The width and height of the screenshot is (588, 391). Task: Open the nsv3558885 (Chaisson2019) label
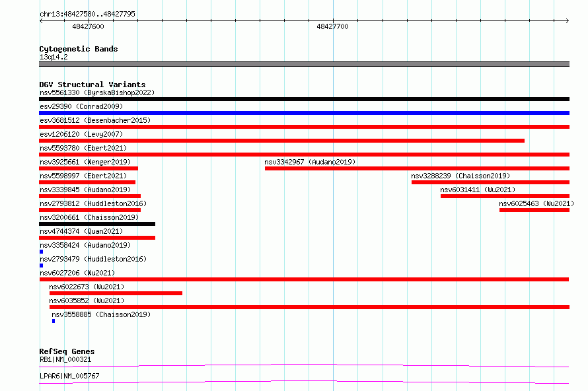(x=101, y=314)
